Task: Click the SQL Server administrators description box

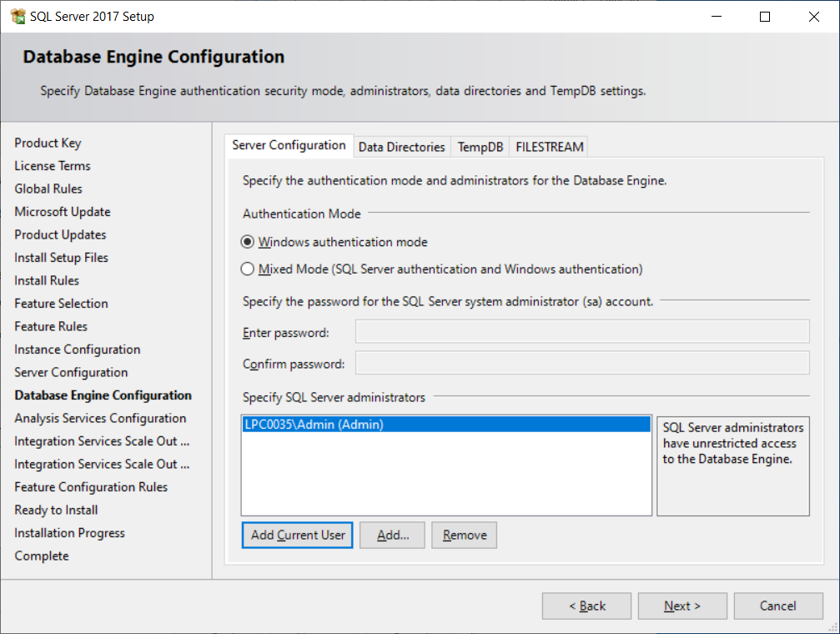Action: [732, 465]
